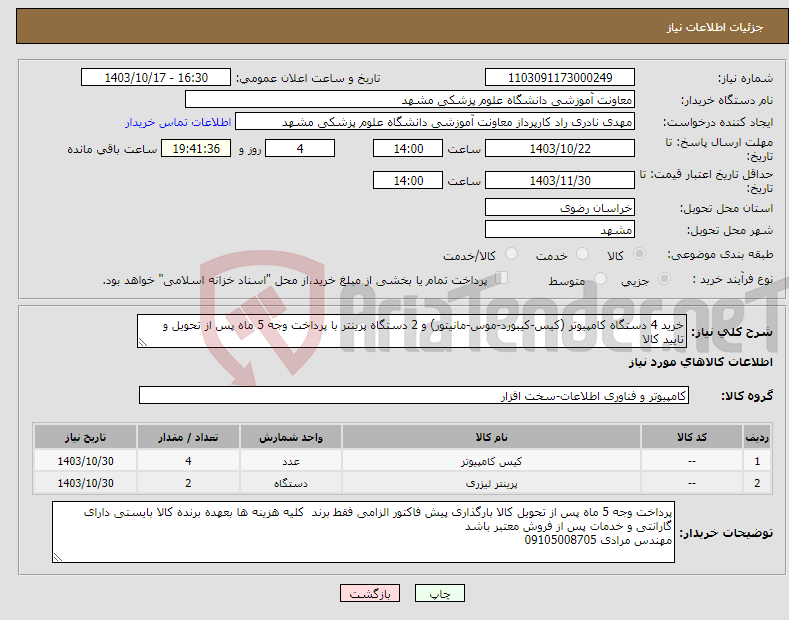Click the goods group field کامپیوتر و فناوری اطلاعات
Screen dimensions: 789x620
click(414, 396)
